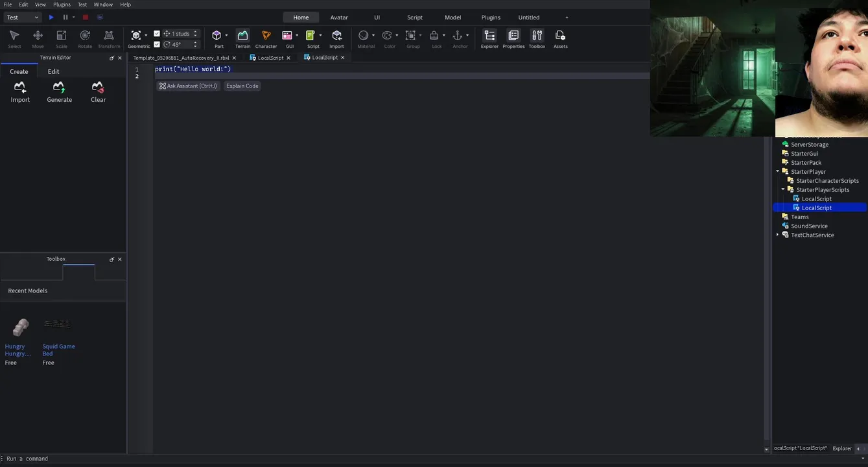Open the Test mode dropdown
868x467 pixels.
pyautogui.click(x=23, y=18)
